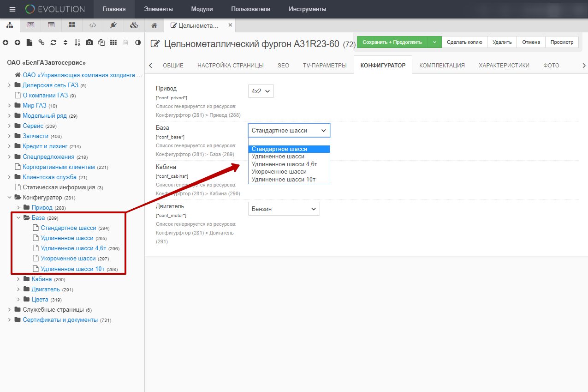Open the save options dropdown arrow
Screen dimensions: 588x392
pos(434,42)
